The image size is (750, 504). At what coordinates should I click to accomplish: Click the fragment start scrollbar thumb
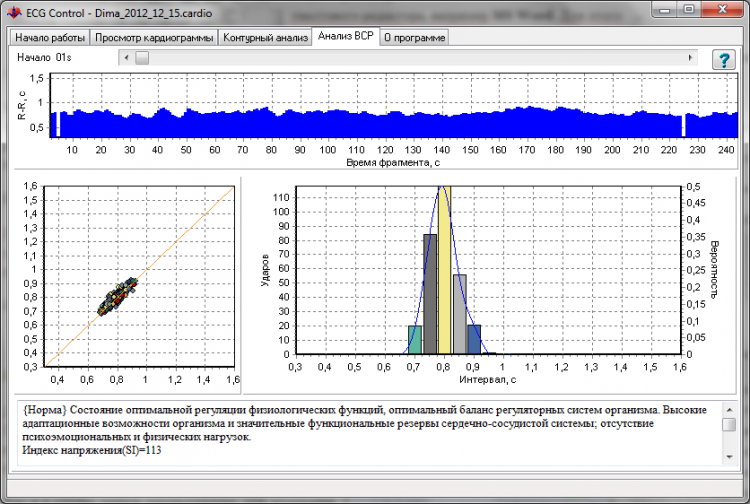(x=141, y=58)
